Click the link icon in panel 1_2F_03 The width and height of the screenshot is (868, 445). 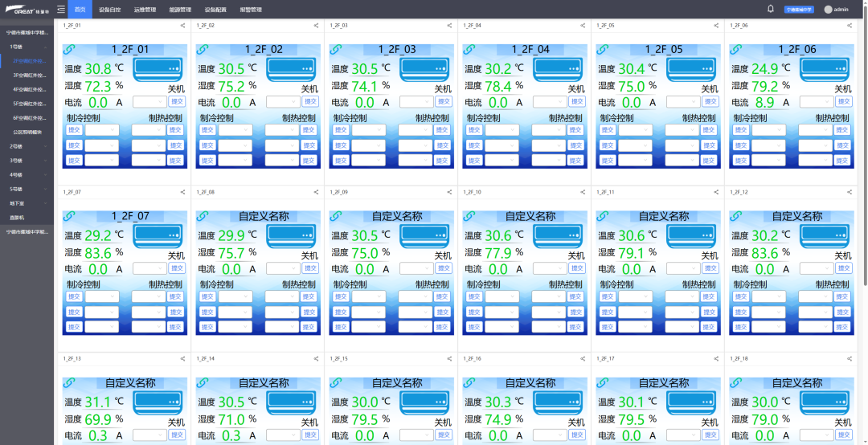tap(335, 50)
